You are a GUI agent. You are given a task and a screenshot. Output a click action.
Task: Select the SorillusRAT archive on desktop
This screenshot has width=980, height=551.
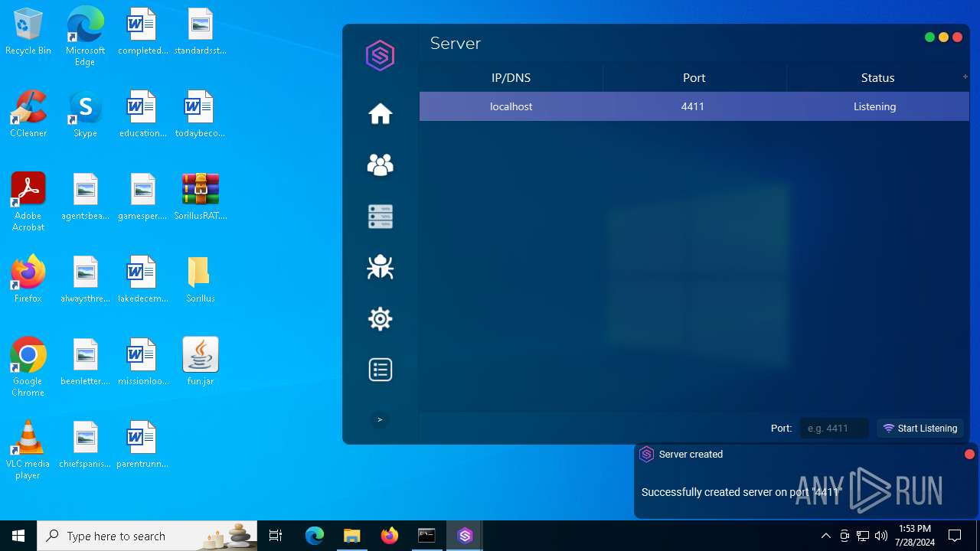click(x=201, y=197)
